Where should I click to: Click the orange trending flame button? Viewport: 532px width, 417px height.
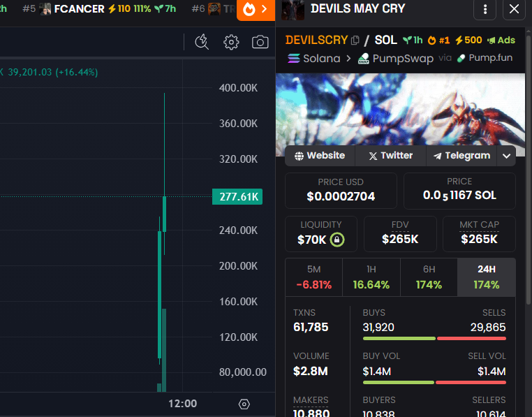[256, 10]
